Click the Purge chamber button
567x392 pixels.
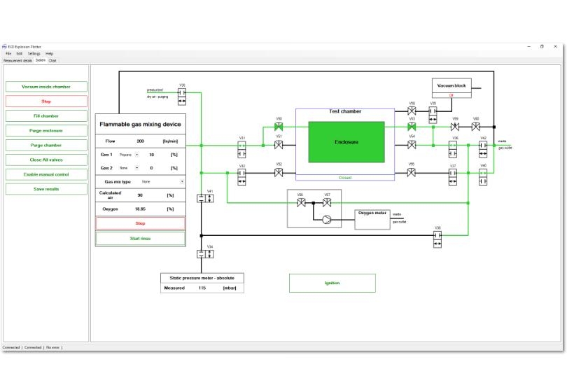46,146
